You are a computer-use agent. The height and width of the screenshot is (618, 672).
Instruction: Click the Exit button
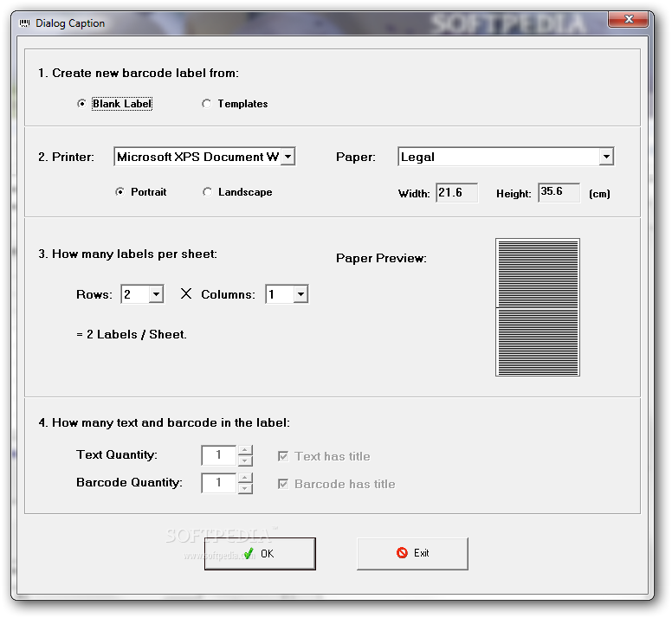tap(412, 554)
